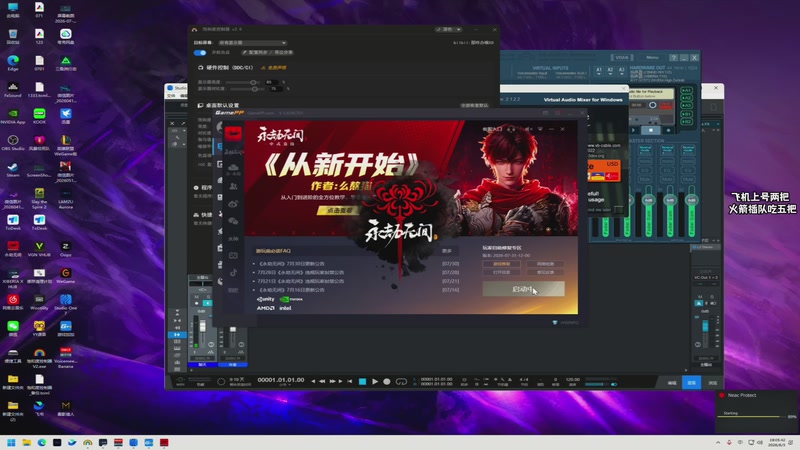The height and width of the screenshot is (450, 800).
Task: Click the 点击查看 banner button
Action: 338,210
